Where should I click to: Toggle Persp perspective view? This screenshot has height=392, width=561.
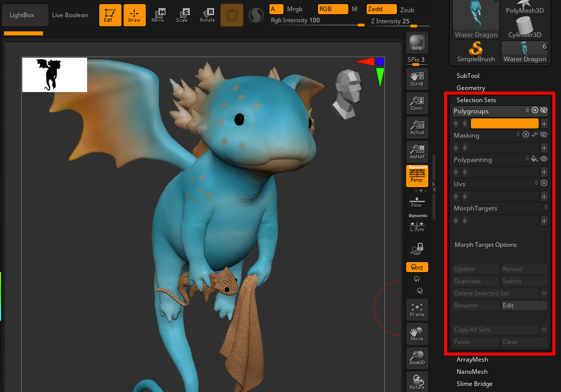(x=417, y=176)
